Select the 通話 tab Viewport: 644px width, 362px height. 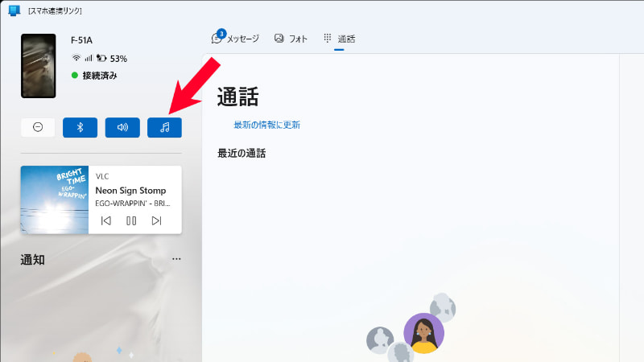(x=339, y=39)
